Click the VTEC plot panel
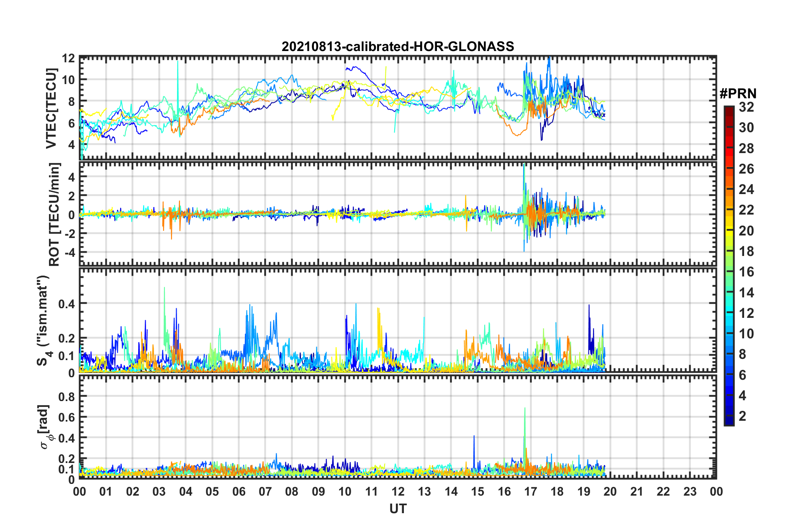Screen dimensions: 796x532 coord(398,108)
